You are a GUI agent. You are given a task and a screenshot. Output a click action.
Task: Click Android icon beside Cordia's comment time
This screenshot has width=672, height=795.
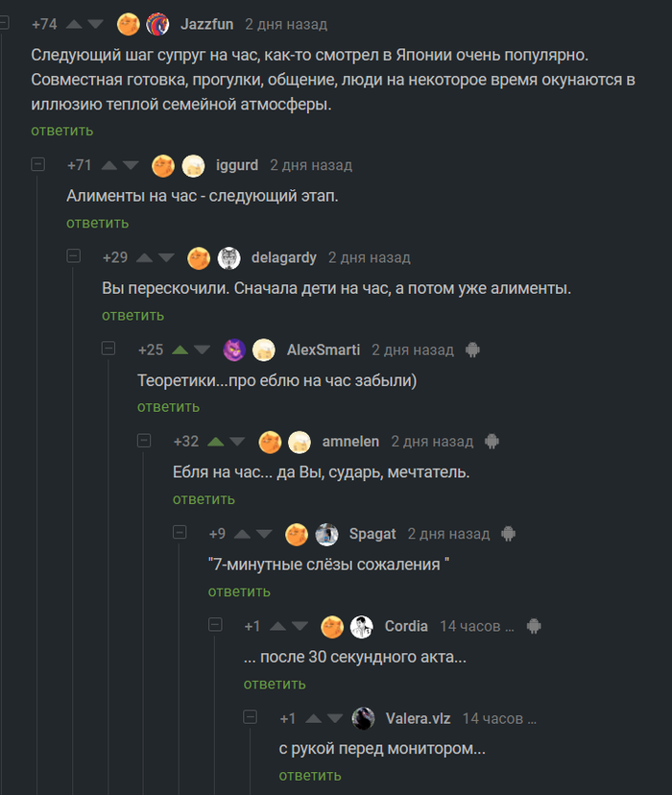(x=534, y=626)
